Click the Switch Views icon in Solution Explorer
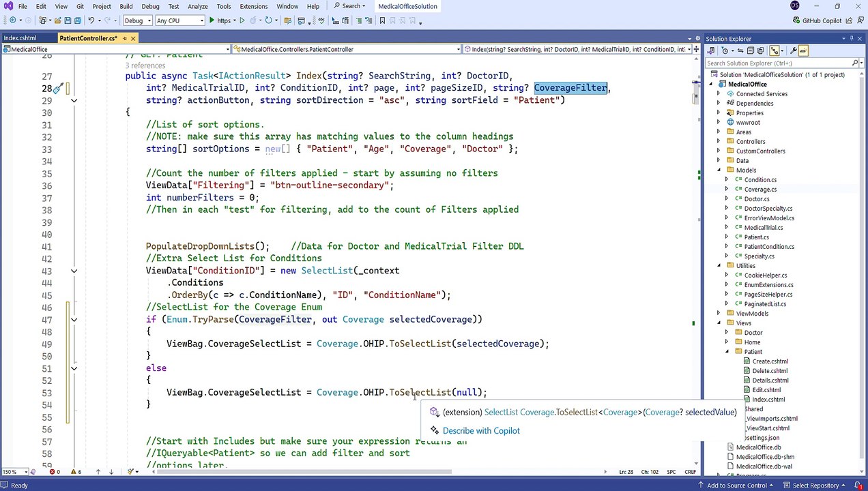 click(x=711, y=50)
